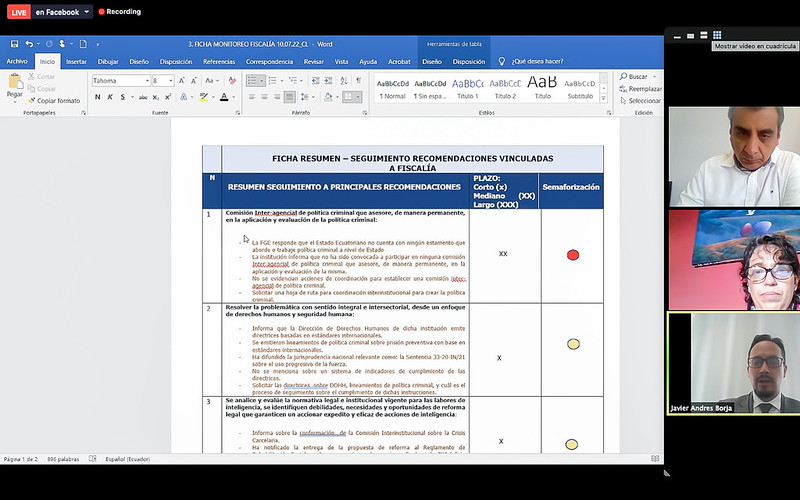Open the Párrafo dialog launcher
Image resolution: width=800 pixels, height=500 pixels.
coord(364,112)
